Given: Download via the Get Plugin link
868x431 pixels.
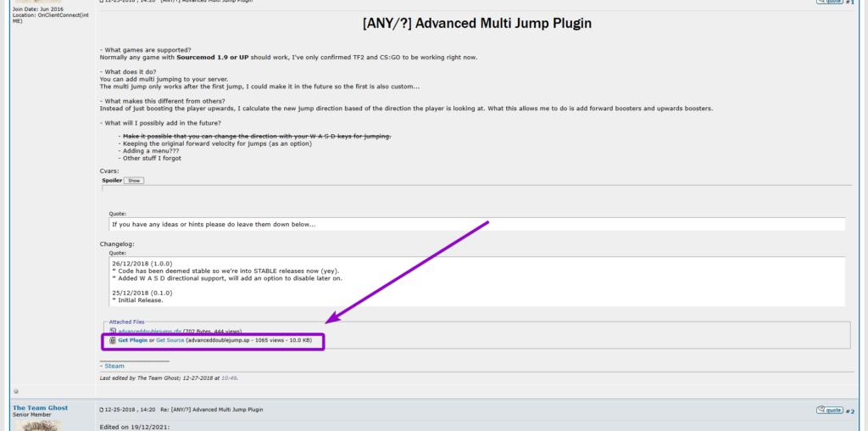Looking at the screenshot, I should pos(133,340).
